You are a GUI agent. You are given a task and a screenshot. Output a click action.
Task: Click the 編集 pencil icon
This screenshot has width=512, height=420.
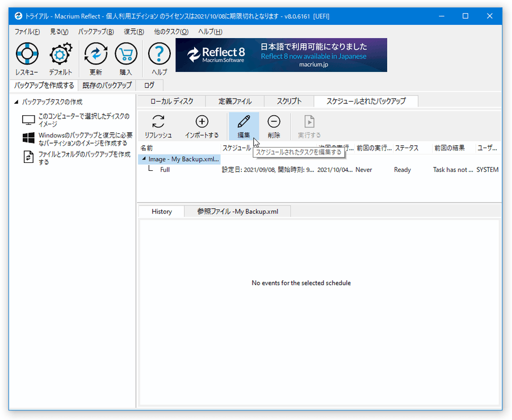click(x=244, y=121)
